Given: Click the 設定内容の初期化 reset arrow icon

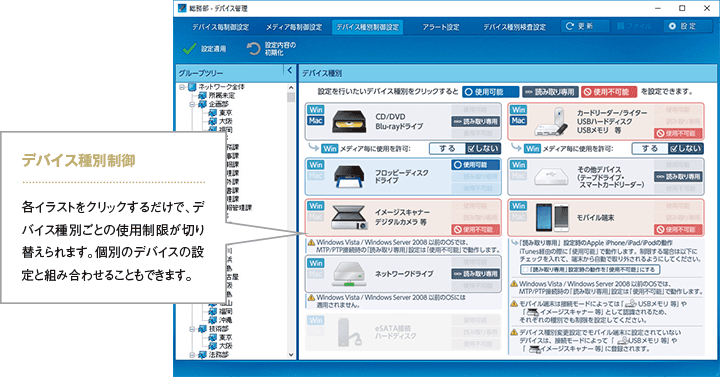Looking at the screenshot, I should (x=253, y=49).
